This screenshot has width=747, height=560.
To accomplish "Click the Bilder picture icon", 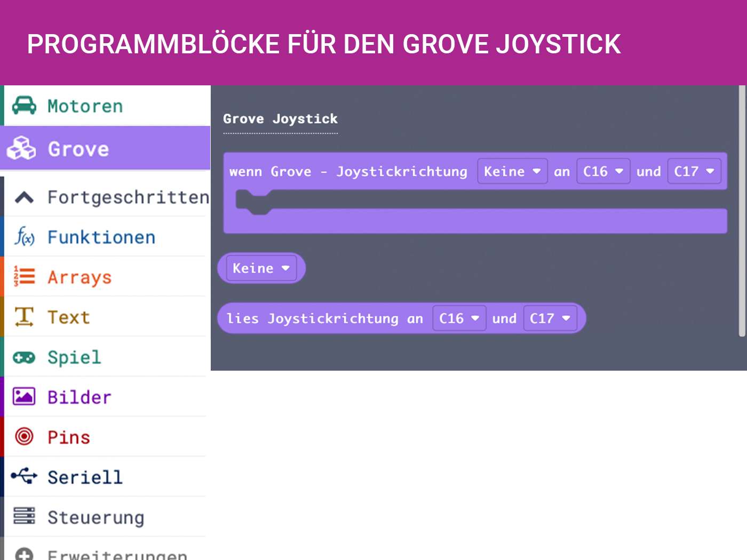I will (24, 397).
